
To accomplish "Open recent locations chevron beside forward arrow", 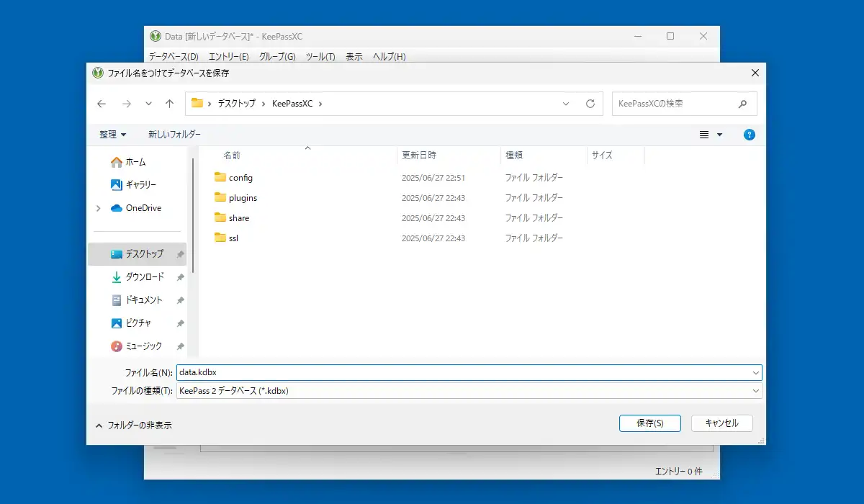I will pyautogui.click(x=148, y=104).
